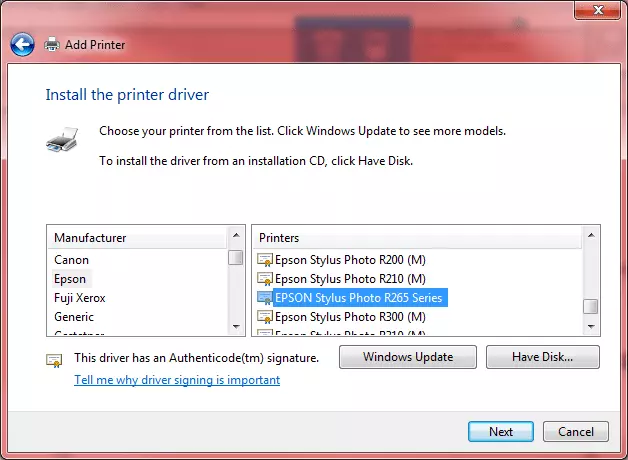Click the driver icon beside R300 (M)

pos(265,316)
